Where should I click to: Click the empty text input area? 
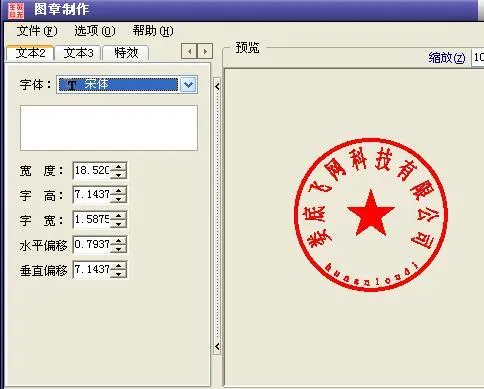pyautogui.click(x=109, y=128)
